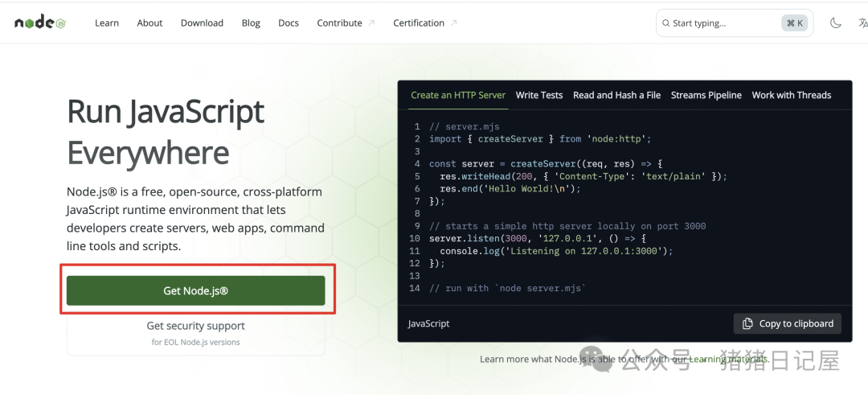The image size is (868, 395).
Task: Focus the Start typing search field
Action: (735, 23)
